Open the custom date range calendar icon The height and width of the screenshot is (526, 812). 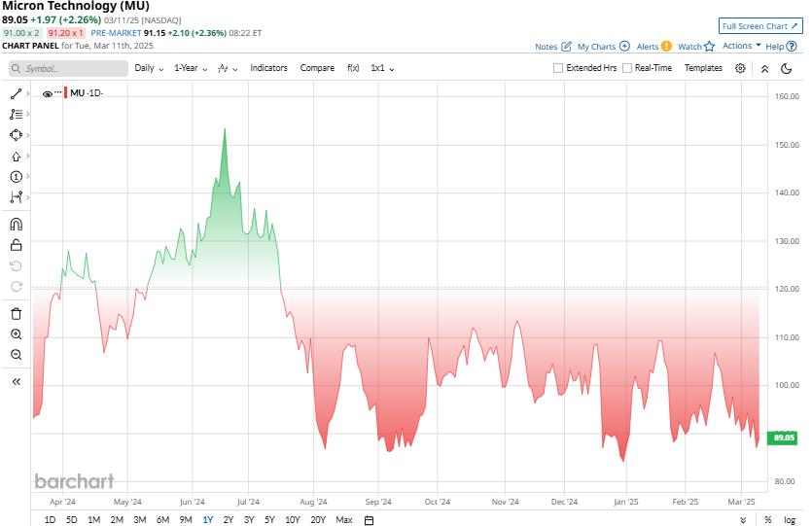click(369, 520)
